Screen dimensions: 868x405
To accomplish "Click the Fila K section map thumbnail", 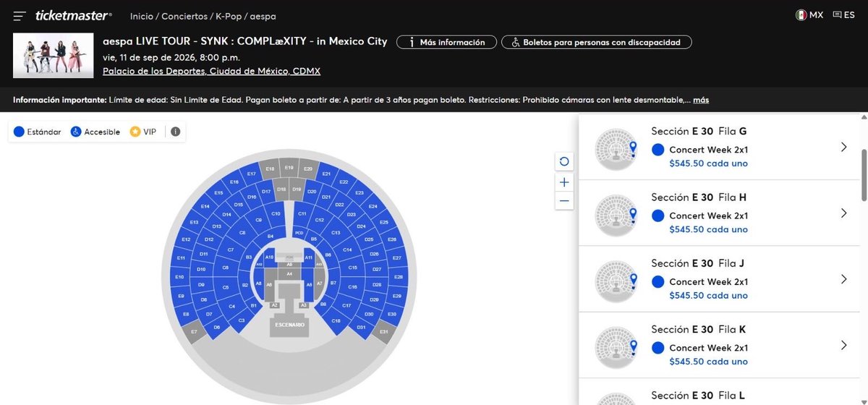I will (x=616, y=348).
